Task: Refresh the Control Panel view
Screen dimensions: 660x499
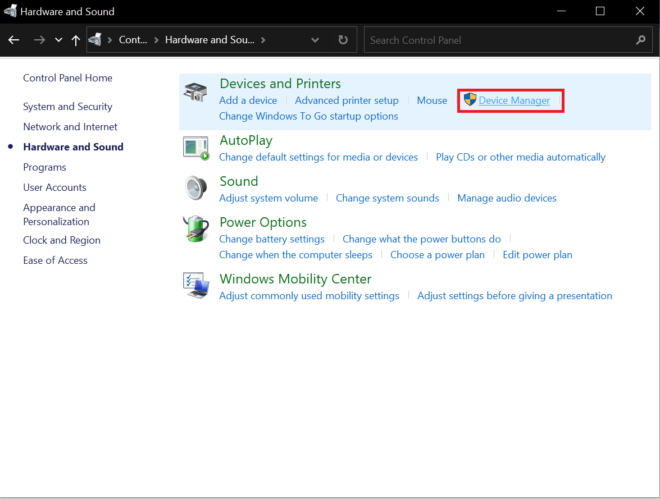Action: click(343, 40)
